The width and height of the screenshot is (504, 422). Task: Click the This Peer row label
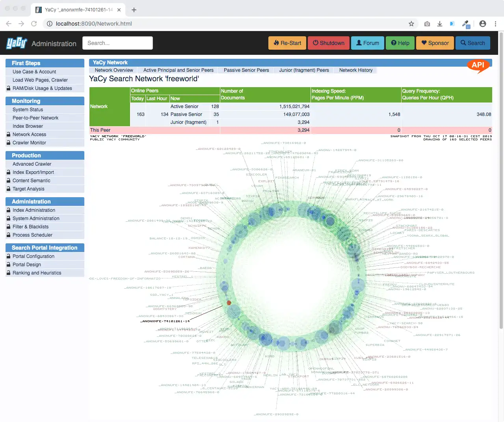pos(100,130)
